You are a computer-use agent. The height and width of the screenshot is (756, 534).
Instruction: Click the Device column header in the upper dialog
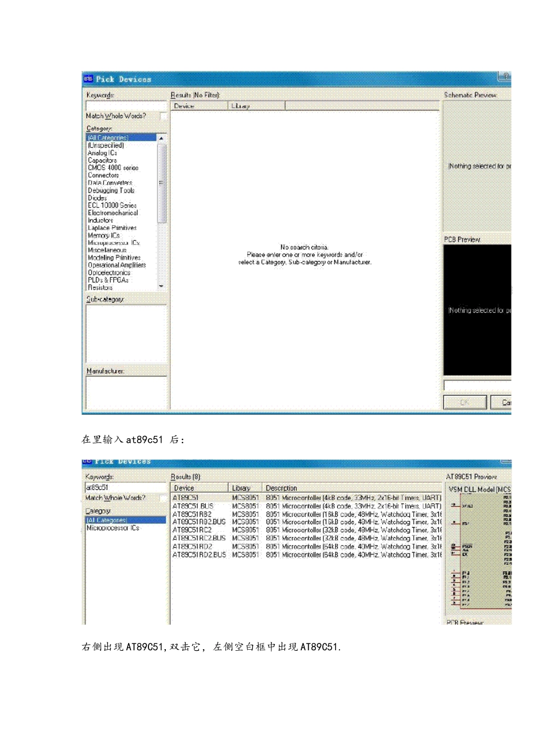pos(199,106)
